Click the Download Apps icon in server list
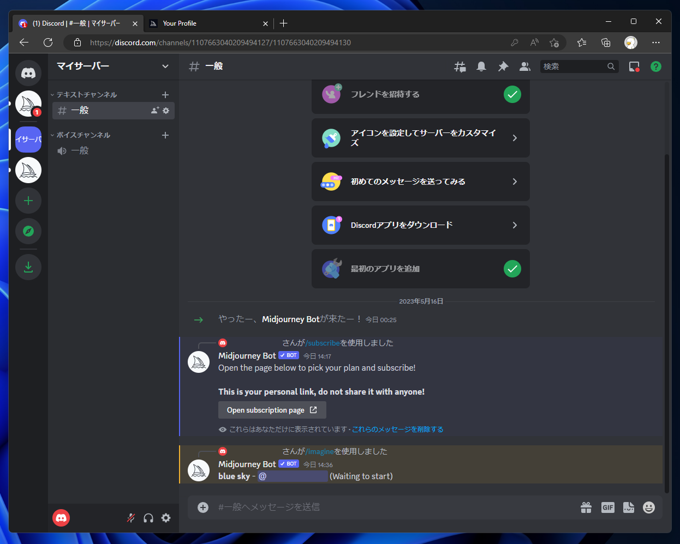This screenshot has width=680, height=544. tap(28, 267)
